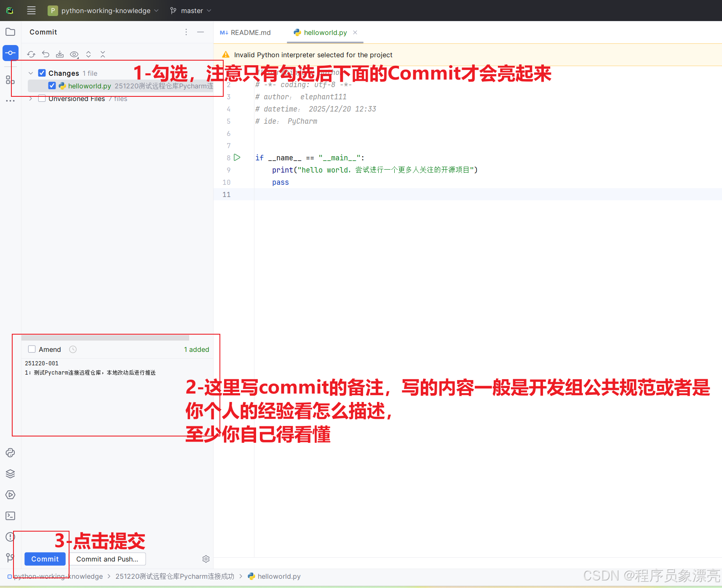Open the Layers tool window icon
This screenshot has width=722, height=588.
pyautogui.click(x=11, y=474)
